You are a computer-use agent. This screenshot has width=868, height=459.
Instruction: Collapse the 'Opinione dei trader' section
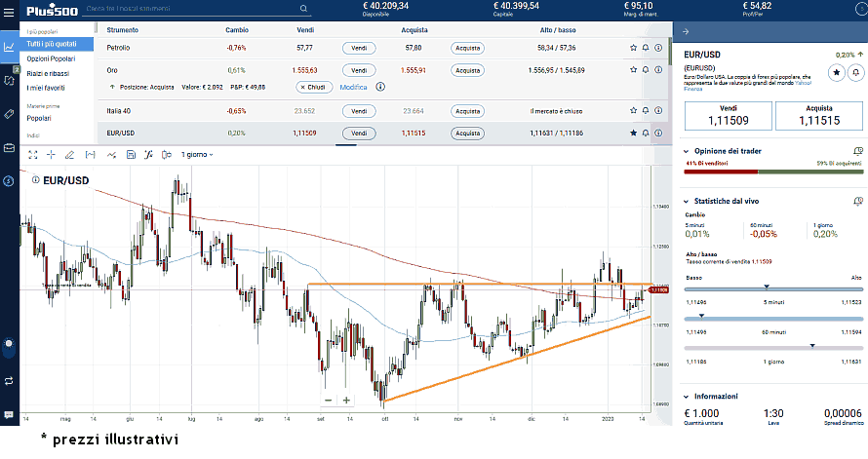tap(686, 151)
